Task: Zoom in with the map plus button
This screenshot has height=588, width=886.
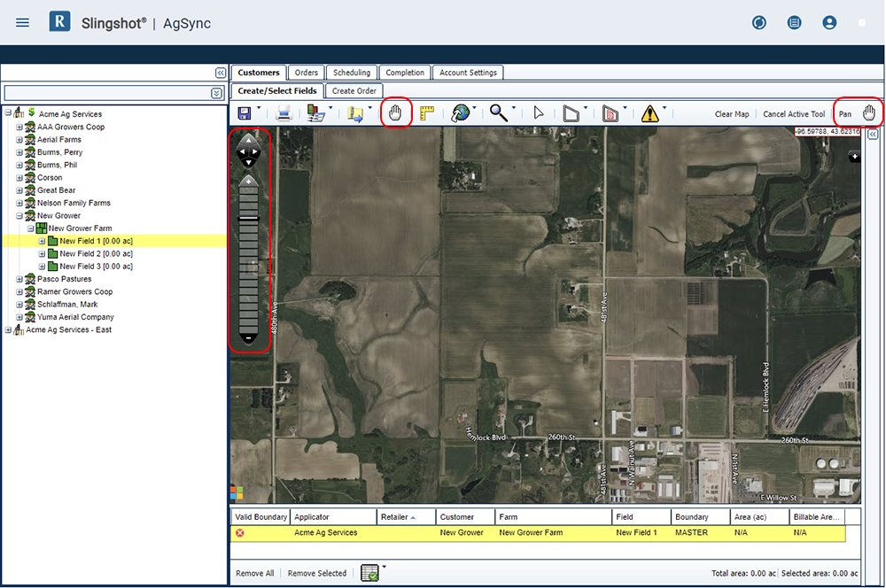Action: [x=248, y=182]
